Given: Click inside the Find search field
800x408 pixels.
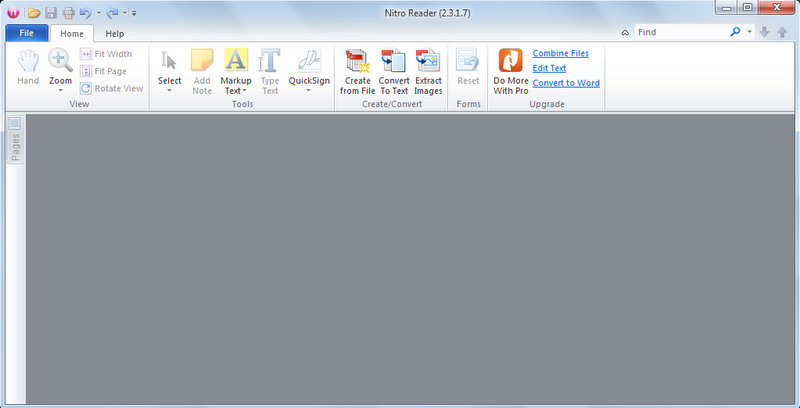Looking at the screenshot, I should click(x=681, y=32).
